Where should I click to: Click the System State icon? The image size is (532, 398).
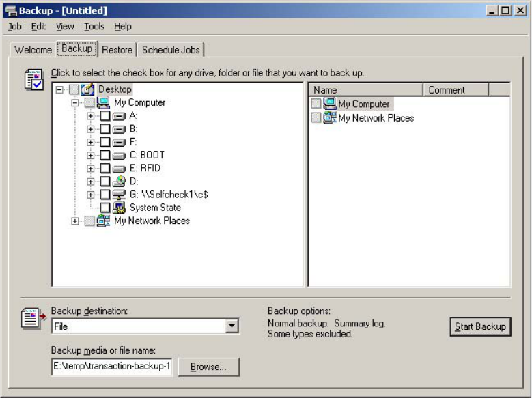[x=119, y=208]
